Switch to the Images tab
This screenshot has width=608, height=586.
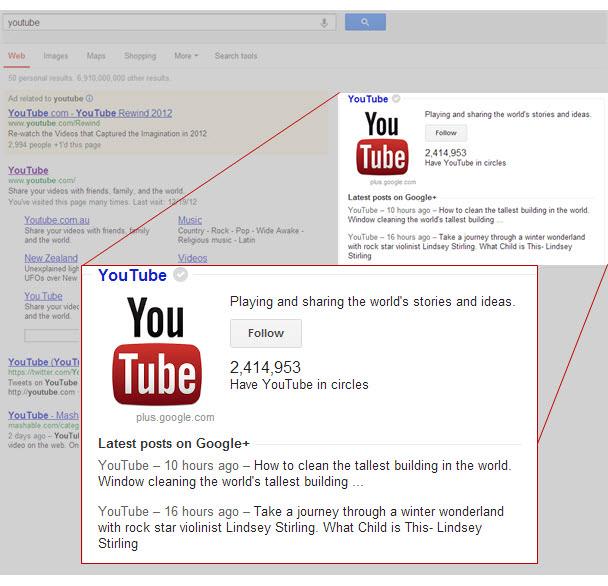click(x=56, y=56)
